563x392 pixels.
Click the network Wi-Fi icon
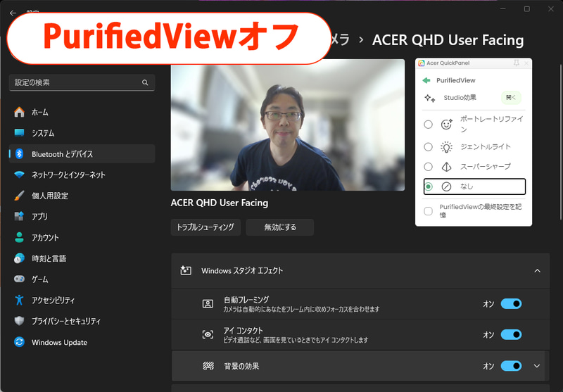(x=19, y=175)
